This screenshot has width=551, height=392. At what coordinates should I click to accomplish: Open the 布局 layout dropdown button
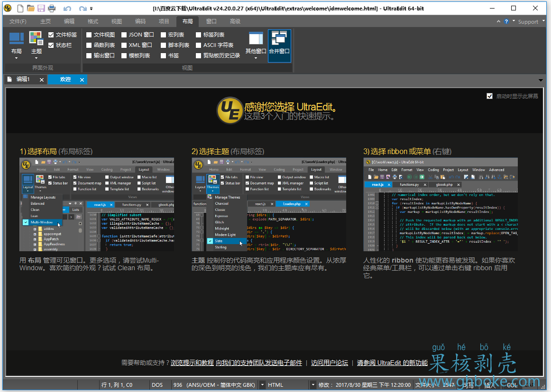17,46
